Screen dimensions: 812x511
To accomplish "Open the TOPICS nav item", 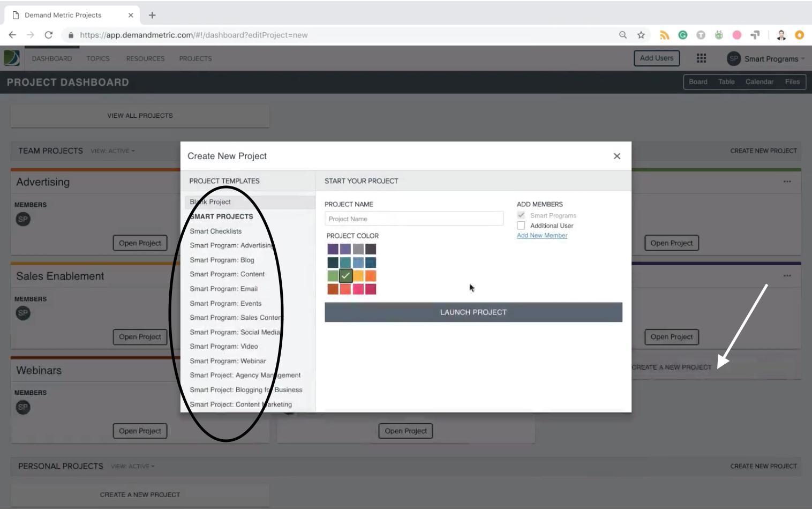I will click(x=98, y=58).
